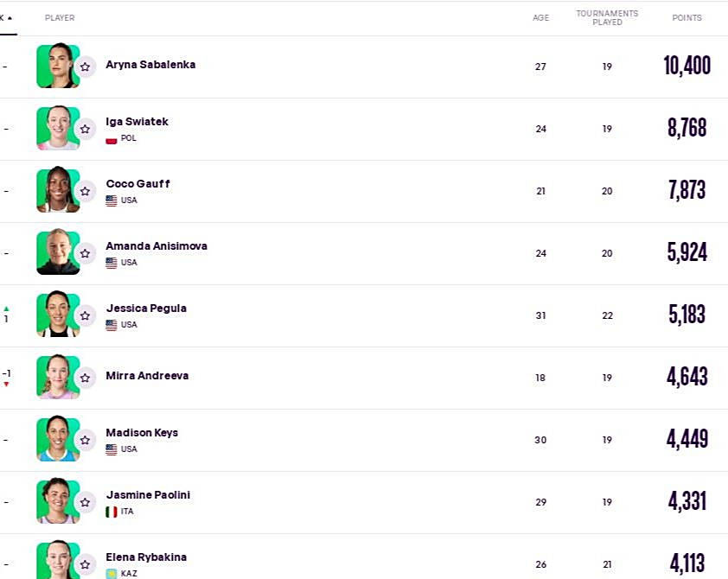Viewport: 728px width, 579px height.
Task: Favorite Madison Keys using star icon
Action: pyautogui.click(x=85, y=440)
